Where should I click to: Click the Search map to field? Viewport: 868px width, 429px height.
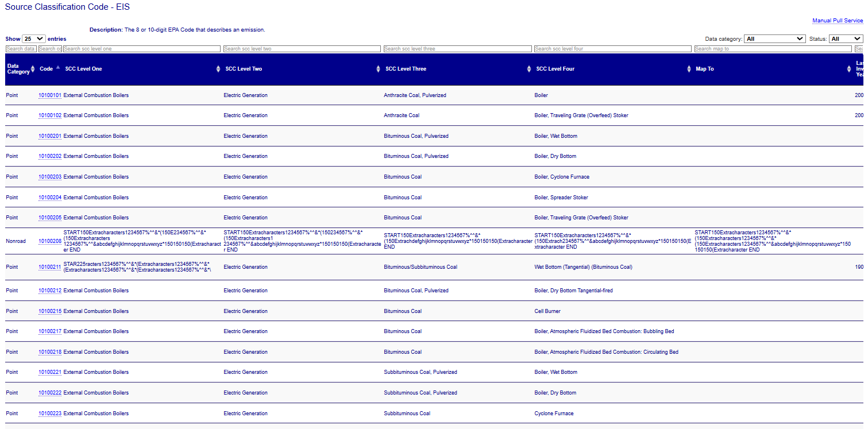tap(772, 49)
